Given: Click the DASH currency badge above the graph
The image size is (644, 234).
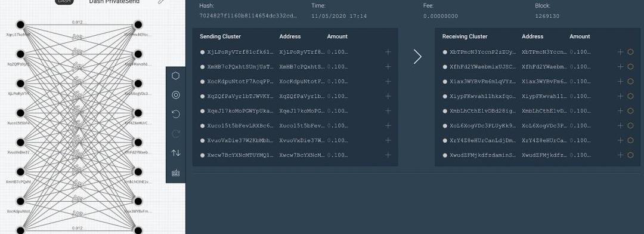Looking at the screenshot, I should (64, 2).
